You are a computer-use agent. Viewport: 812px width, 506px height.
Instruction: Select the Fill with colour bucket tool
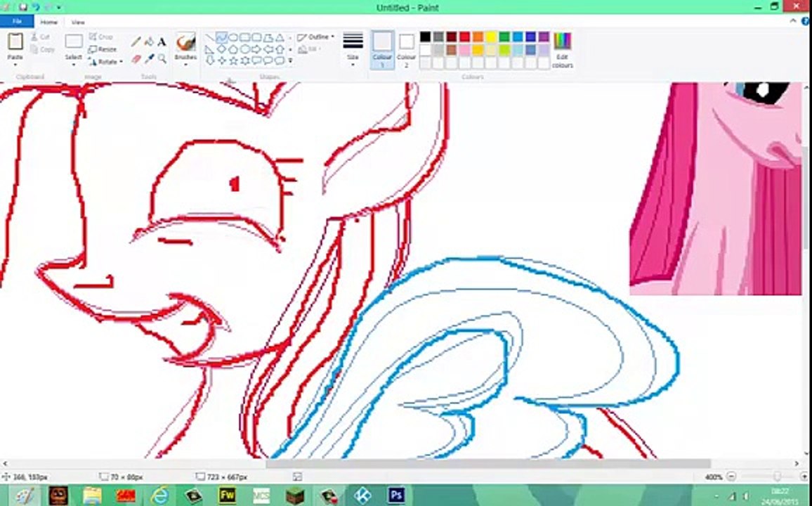[149, 42]
